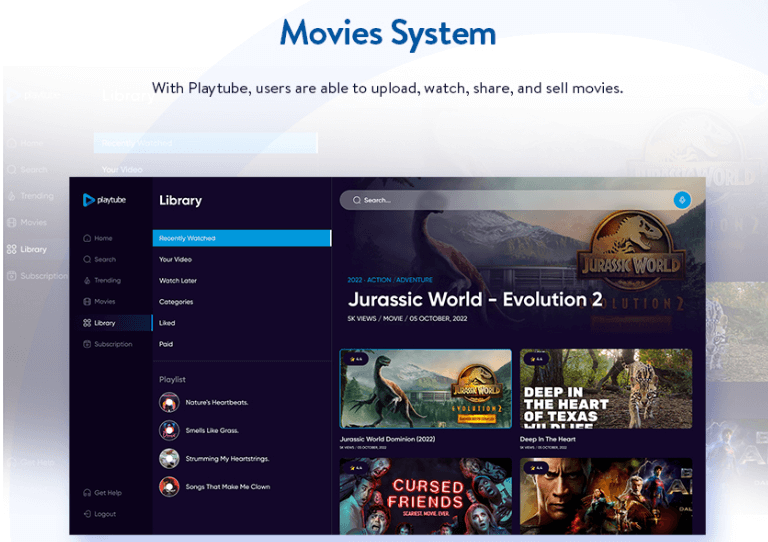Viewport: 768px width, 542px height.
Task: Click the 5K Views / Movie info line
Action: (407, 318)
